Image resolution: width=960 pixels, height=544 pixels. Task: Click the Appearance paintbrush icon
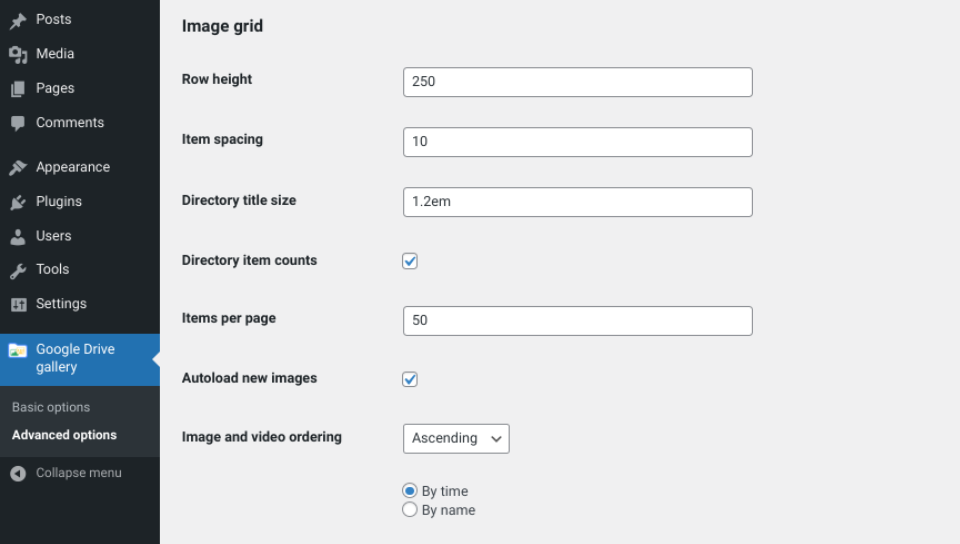pyautogui.click(x=18, y=168)
